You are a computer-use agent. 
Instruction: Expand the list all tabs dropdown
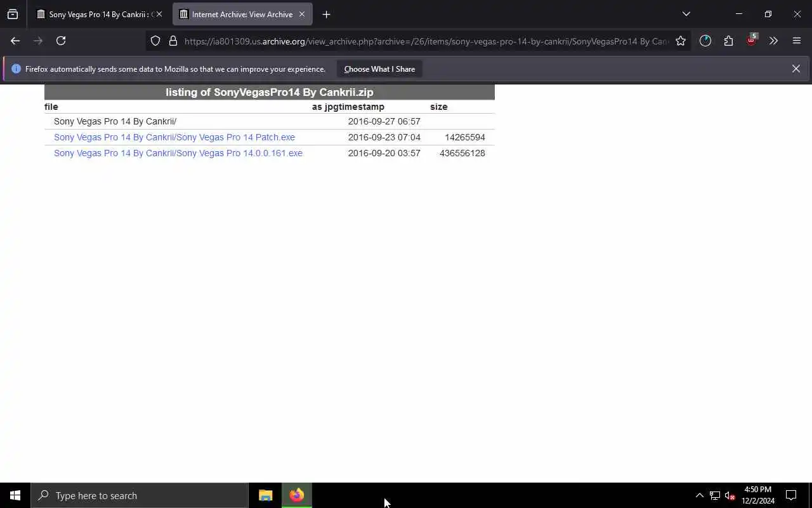pyautogui.click(x=686, y=14)
